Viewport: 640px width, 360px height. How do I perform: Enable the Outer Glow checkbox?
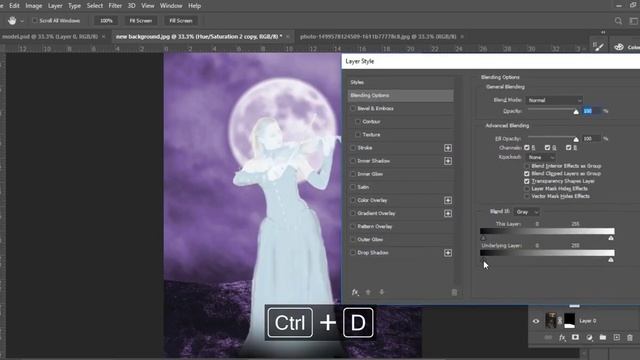[353, 240]
